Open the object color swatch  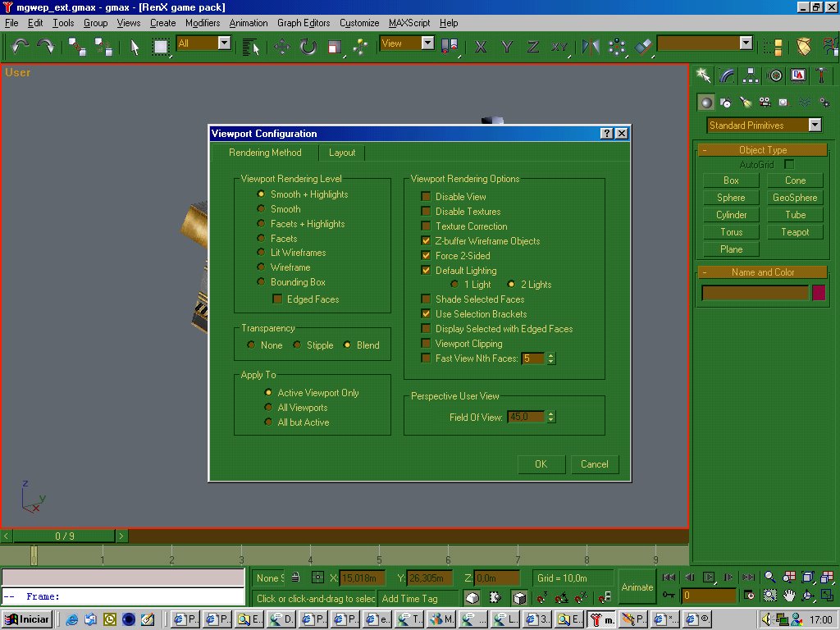819,293
